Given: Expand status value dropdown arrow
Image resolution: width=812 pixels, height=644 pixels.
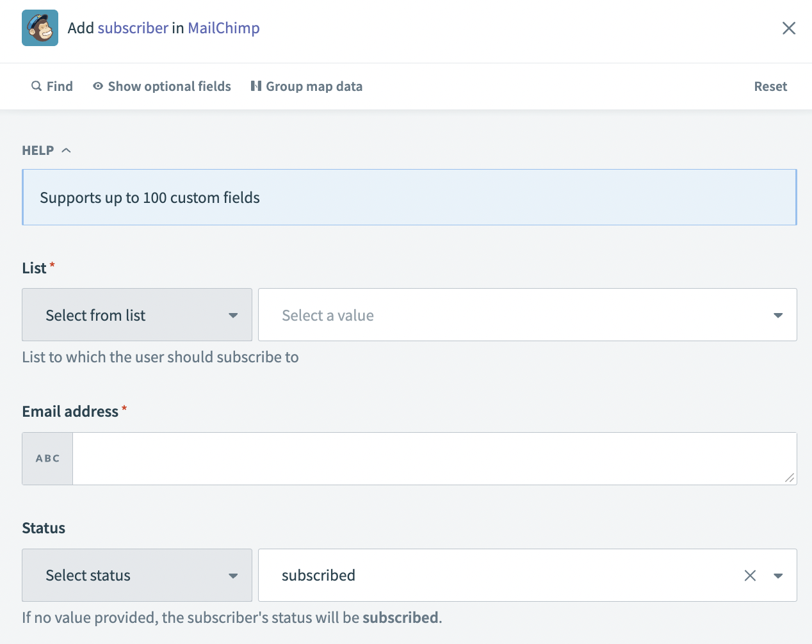Looking at the screenshot, I should point(778,576).
